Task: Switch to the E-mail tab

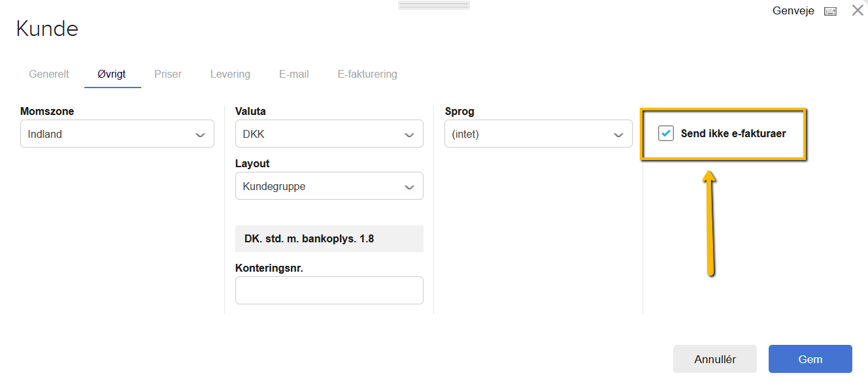Action: [294, 74]
